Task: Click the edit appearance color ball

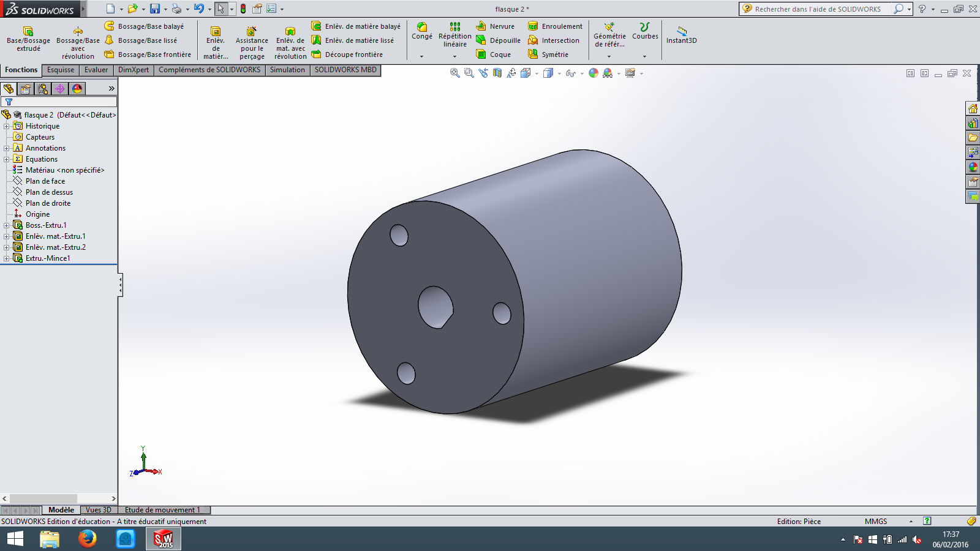Action: 593,73
